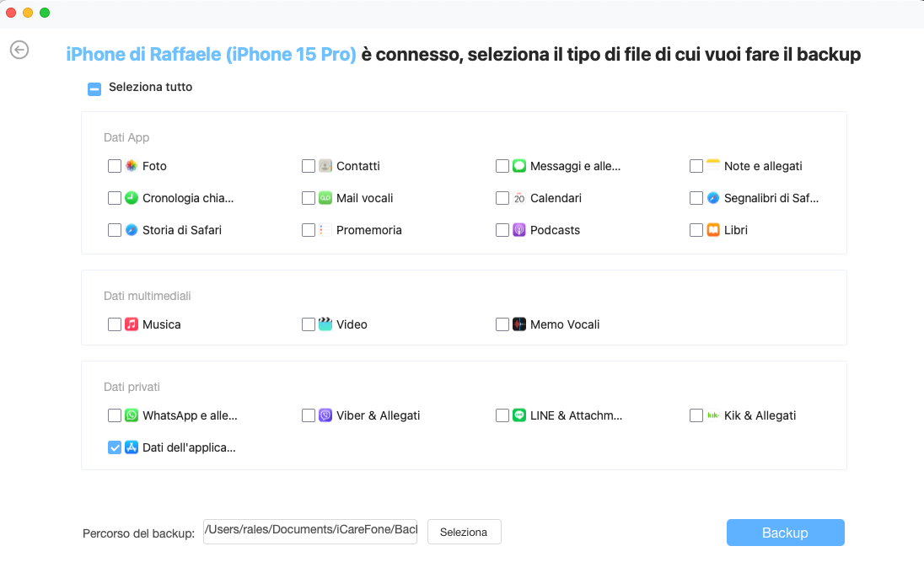Check the Video checkbox

pos(309,324)
